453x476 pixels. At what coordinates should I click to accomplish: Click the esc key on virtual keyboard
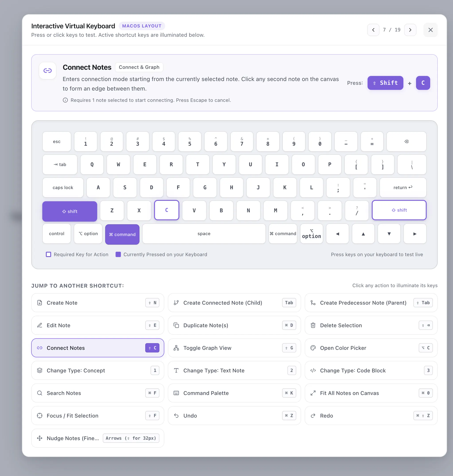(x=57, y=141)
